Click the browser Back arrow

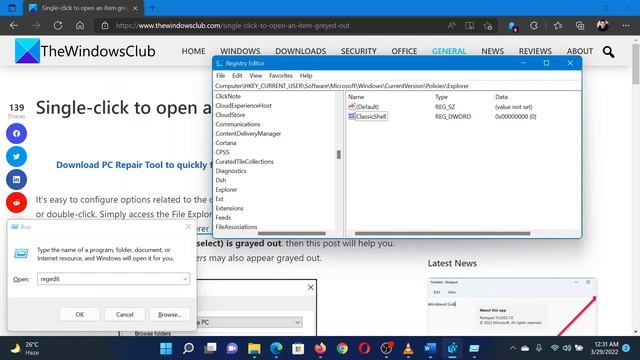14,25
